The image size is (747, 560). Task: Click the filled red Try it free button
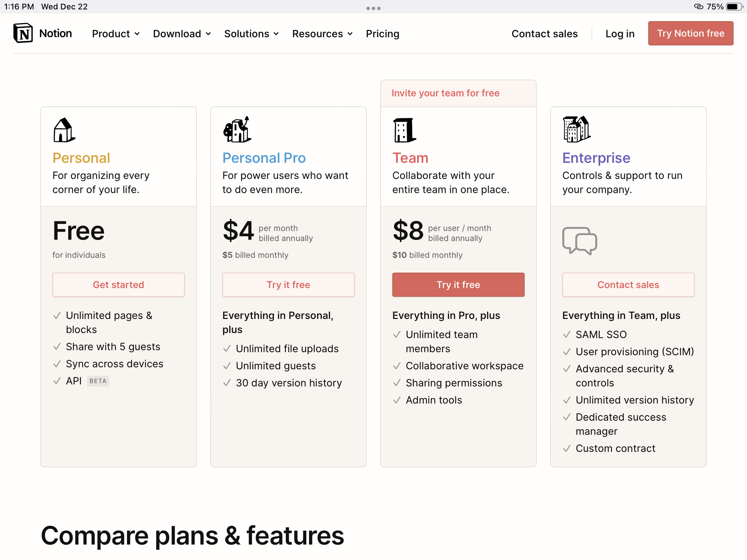pos(458,285)
